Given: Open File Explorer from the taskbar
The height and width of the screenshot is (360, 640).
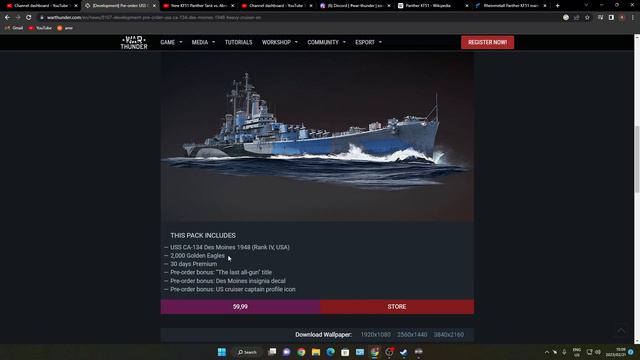Looking at the screenshot, I should coord(316,352).
